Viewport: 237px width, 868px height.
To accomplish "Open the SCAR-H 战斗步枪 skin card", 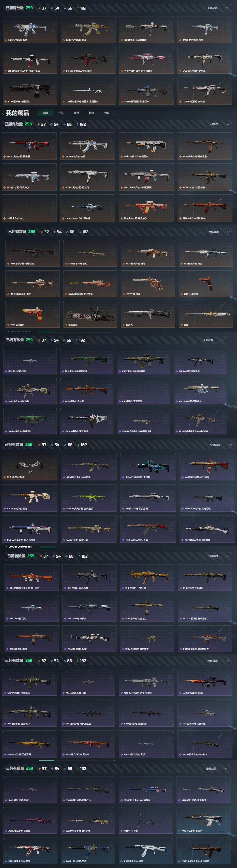I will click(x=205, y=177).
